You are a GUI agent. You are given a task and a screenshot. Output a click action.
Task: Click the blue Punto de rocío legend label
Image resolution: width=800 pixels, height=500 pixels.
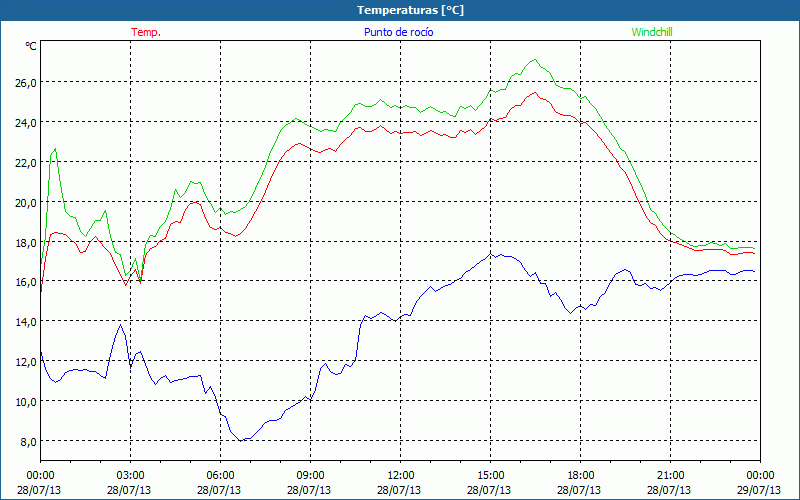[398, 32]
